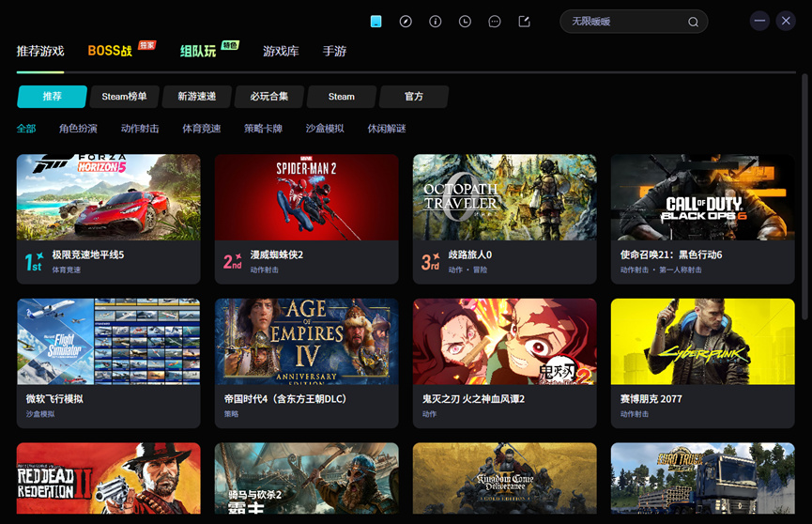This screenshot has width=812, height=524.
Task: Click the 帝国时代4（含东方王朝DLC） title
Action: click(x=285, y=398)
